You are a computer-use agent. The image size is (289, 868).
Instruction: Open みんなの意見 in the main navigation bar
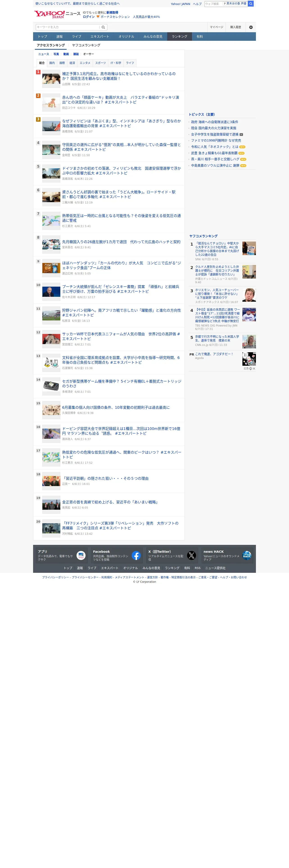click(153, 36)
